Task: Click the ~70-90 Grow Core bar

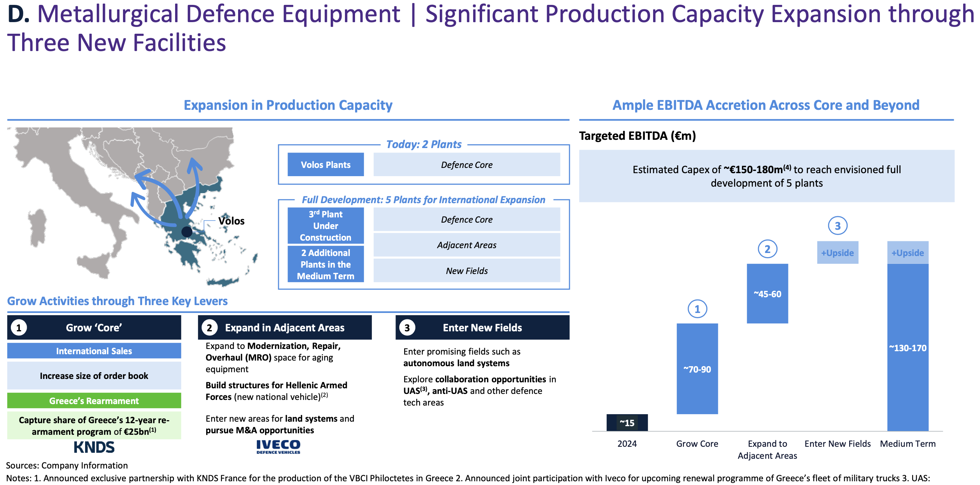Action: tap(697, 368)
